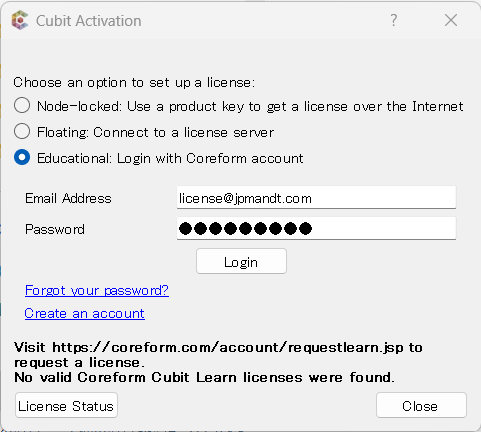Click the Cubit logo icon in title bar

pyautogui.click(x=20, y=20)
